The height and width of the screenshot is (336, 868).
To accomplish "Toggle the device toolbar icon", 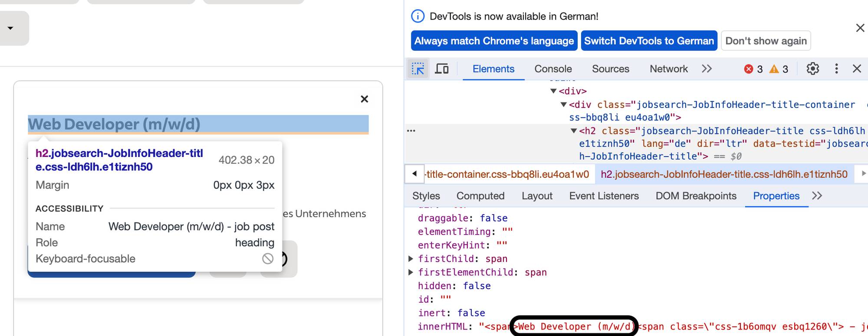I will click(442, 69).
